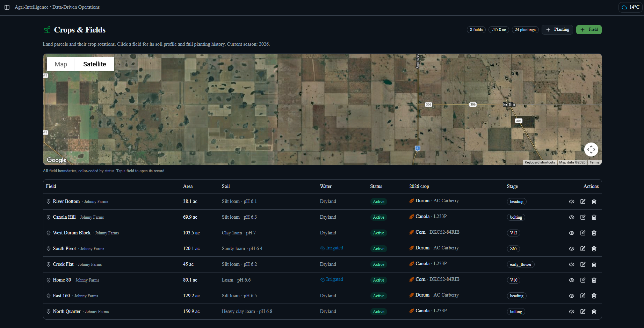
Task: View Canola Hill field details (eye icon)
Action: [572, 217]
